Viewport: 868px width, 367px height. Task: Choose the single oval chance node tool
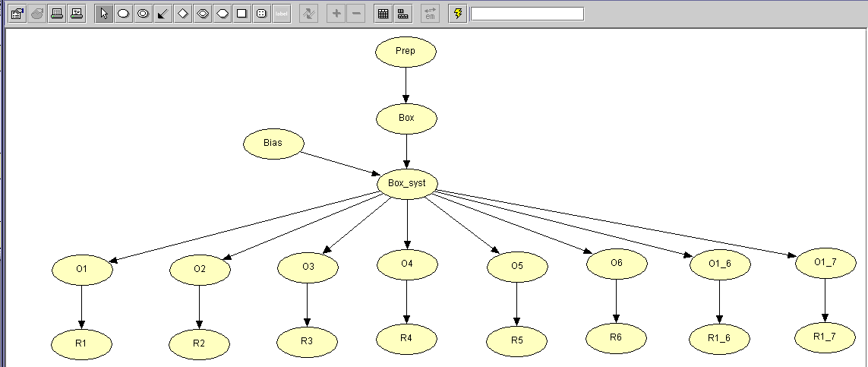point(123,14)
